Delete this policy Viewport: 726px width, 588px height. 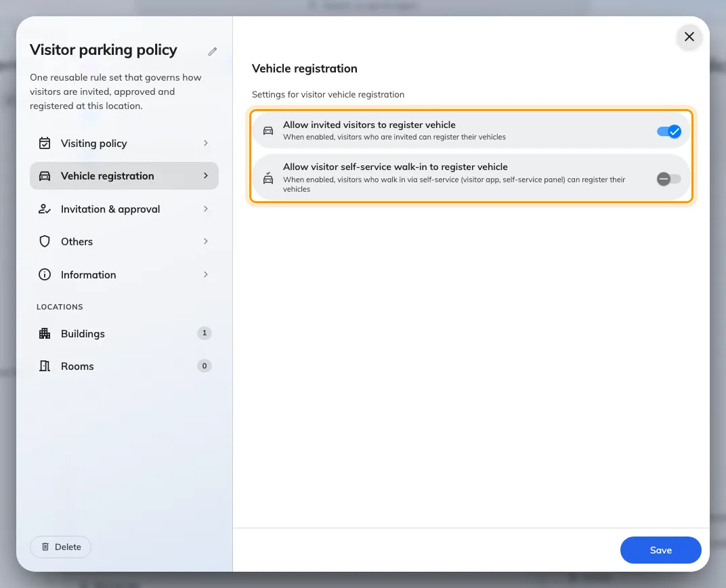point(61,547)
